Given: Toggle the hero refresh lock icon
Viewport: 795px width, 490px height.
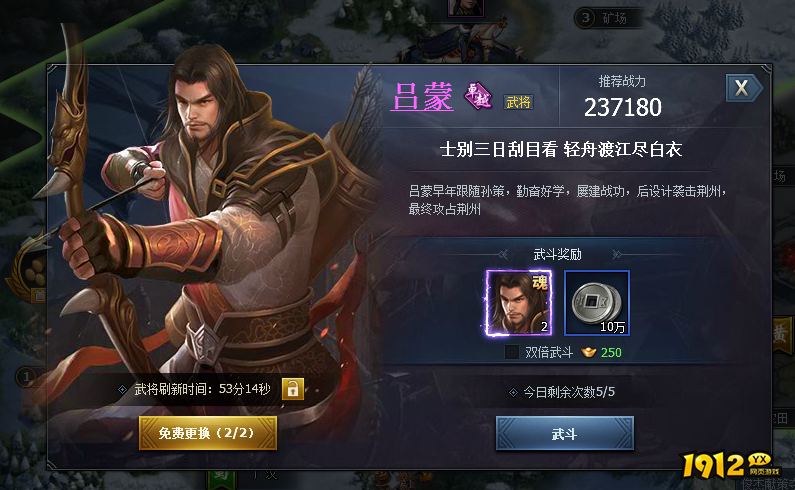Looking at the screenshot, I should pos(293,389).
